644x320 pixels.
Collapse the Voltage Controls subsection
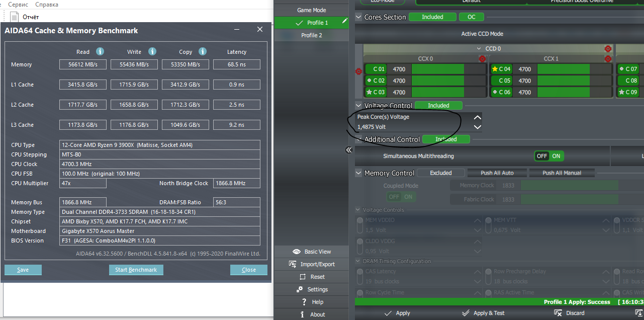tap(358, 210)
